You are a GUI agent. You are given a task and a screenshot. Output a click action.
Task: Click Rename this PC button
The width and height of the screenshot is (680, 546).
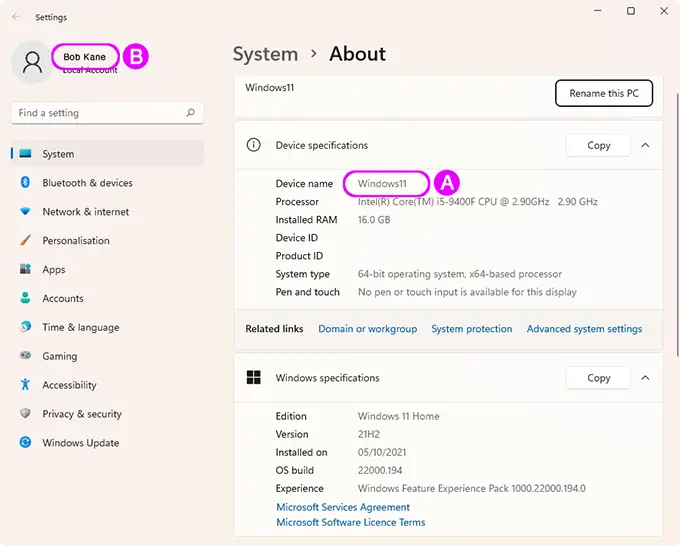tap(604, 93)
